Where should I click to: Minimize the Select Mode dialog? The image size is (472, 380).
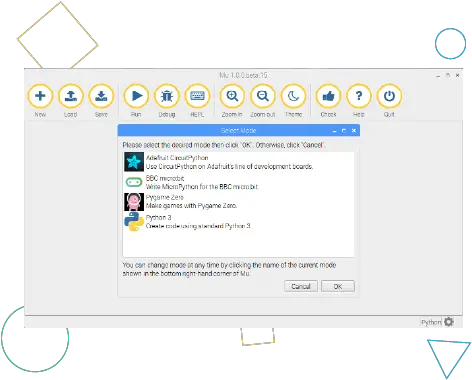(334, 131)
